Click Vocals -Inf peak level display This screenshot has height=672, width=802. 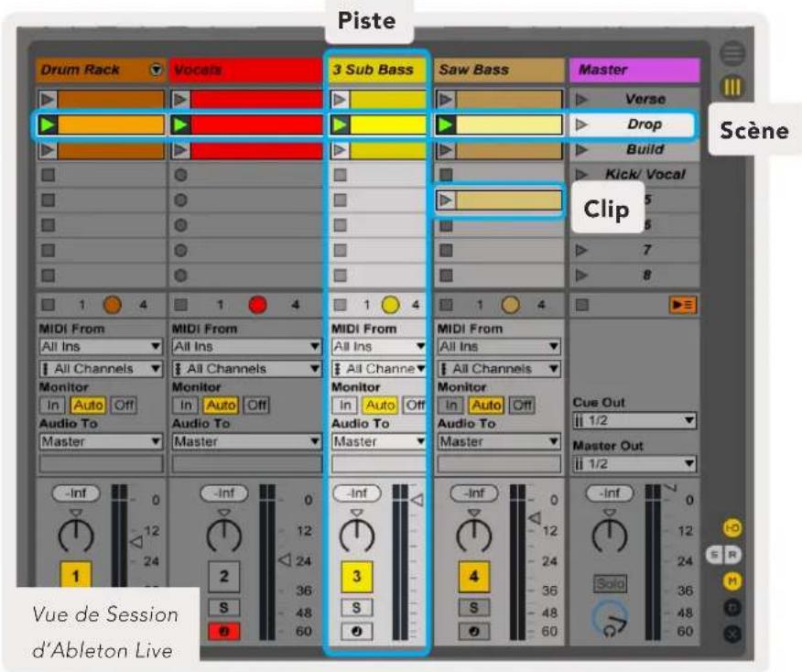pos(223,493)
